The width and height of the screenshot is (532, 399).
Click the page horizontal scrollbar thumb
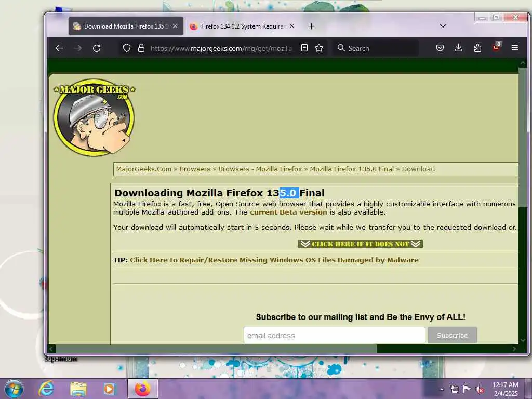click(216, 349)
